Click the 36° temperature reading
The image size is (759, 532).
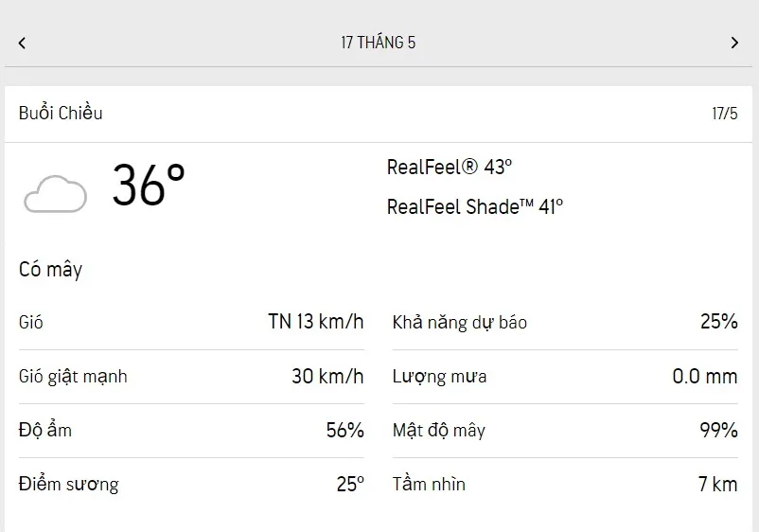tap(149, 185)
